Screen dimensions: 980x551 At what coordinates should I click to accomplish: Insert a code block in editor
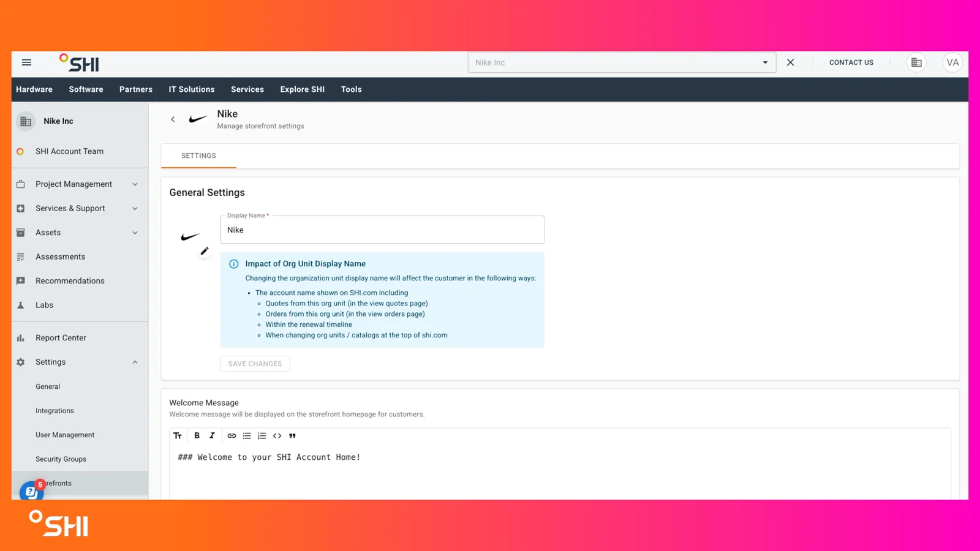277,436
